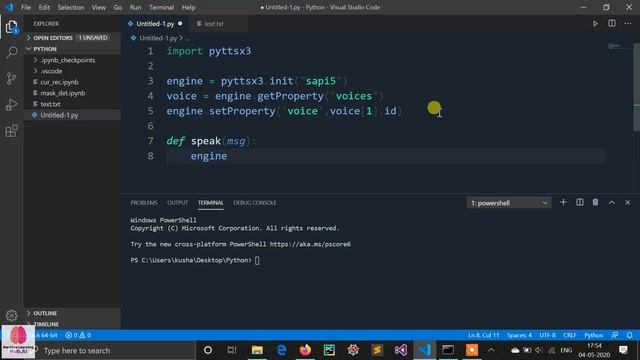The height and width of the screenshot is (360, 640).
Task: Open notifications bell in status bar
Action: [629, 335]
